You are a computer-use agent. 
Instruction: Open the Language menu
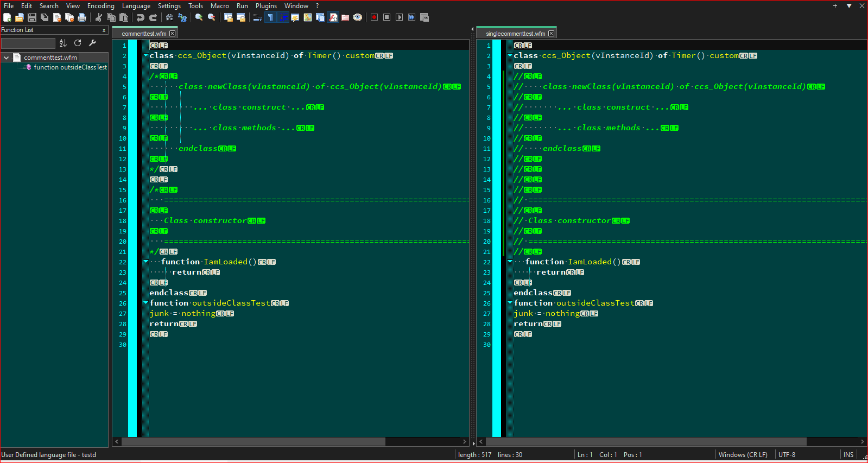[x=136, y=6]
